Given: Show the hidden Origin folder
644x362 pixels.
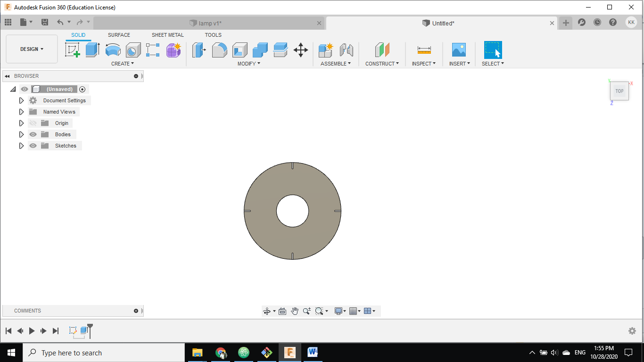Looking at the screenshot, I should 33,123.
